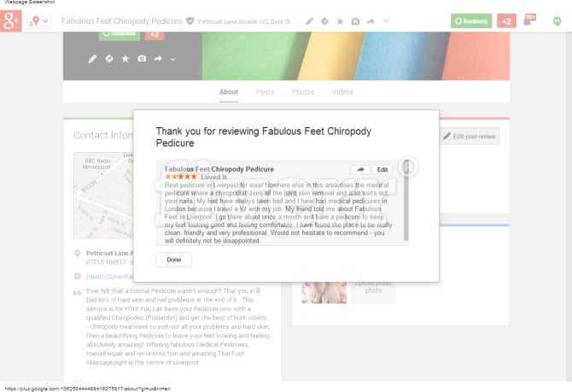Click share arrow on cover banner
The width and height of the screenshot is (572, 392).
pyautogui.click(x=158, y=58)
